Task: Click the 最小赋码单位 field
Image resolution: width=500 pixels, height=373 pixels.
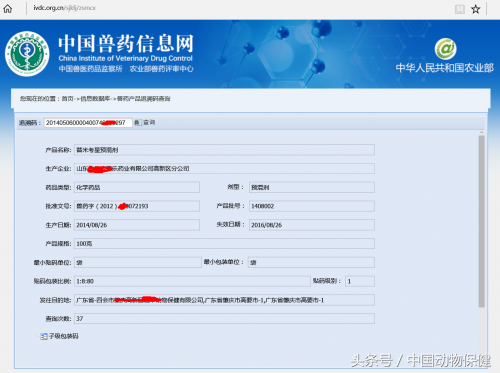Action: pyautogui.click(x=138, y=262)
